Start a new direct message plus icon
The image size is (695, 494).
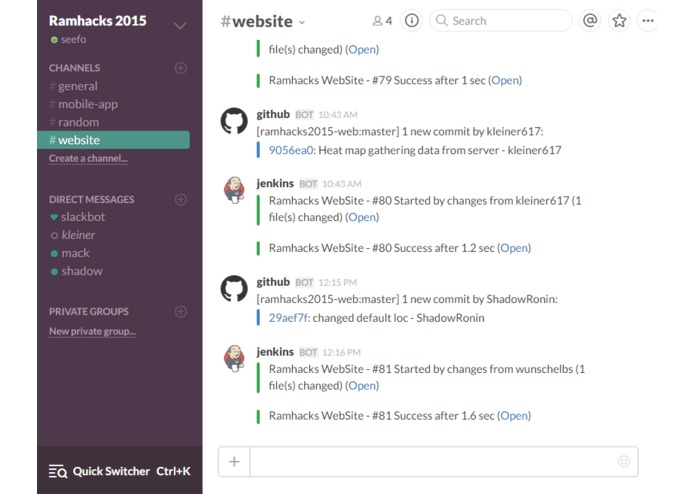coord(180,199)
